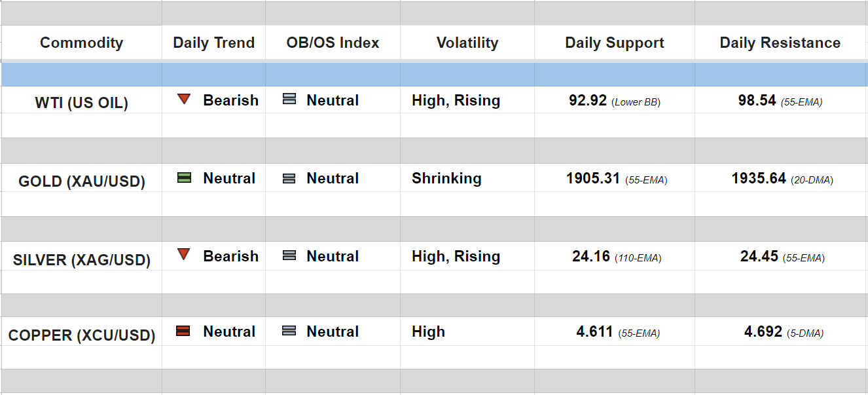Select the GOLD (XAU/USD) cell
The image size is (868, 395).
click(x=81, y=181)
